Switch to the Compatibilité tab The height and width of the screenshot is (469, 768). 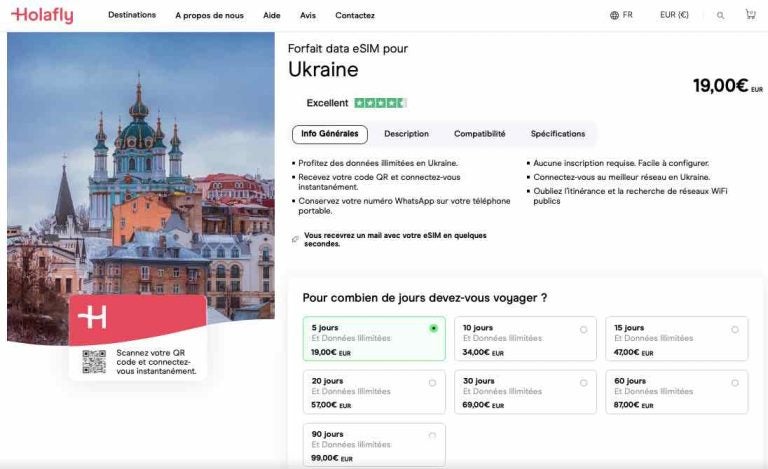[479, 134]
